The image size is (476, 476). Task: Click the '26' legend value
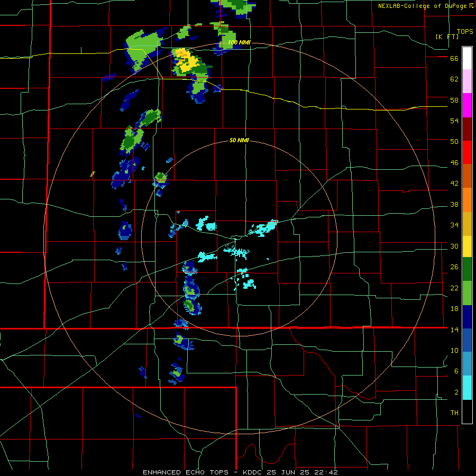pos(454,267)
